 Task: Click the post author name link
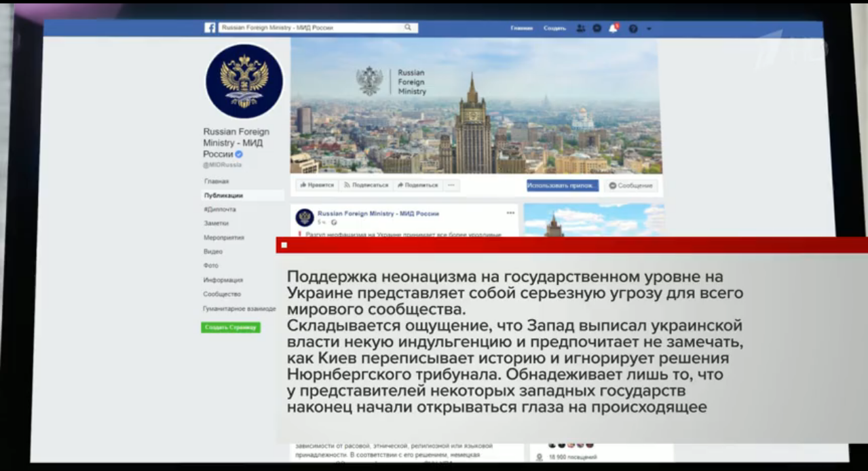pyautogui.click(x=378, y=213)
